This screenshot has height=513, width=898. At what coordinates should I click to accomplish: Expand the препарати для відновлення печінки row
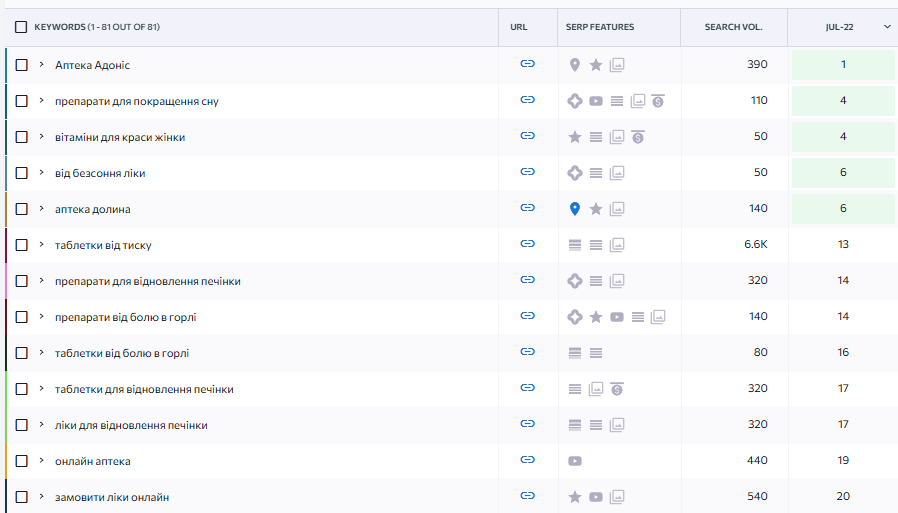[x=41, y=281]
